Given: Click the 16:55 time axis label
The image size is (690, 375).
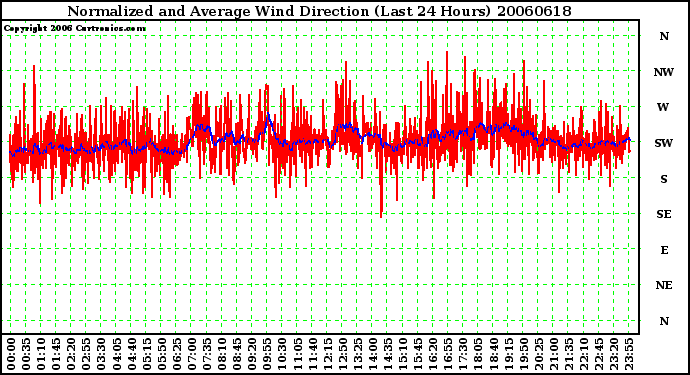Looking at the screenshot, I should coord(448,354).
